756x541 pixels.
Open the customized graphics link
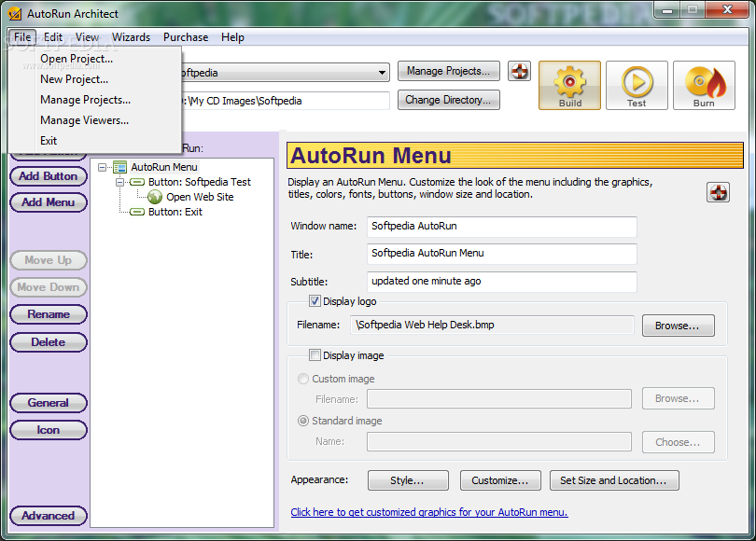429,512
